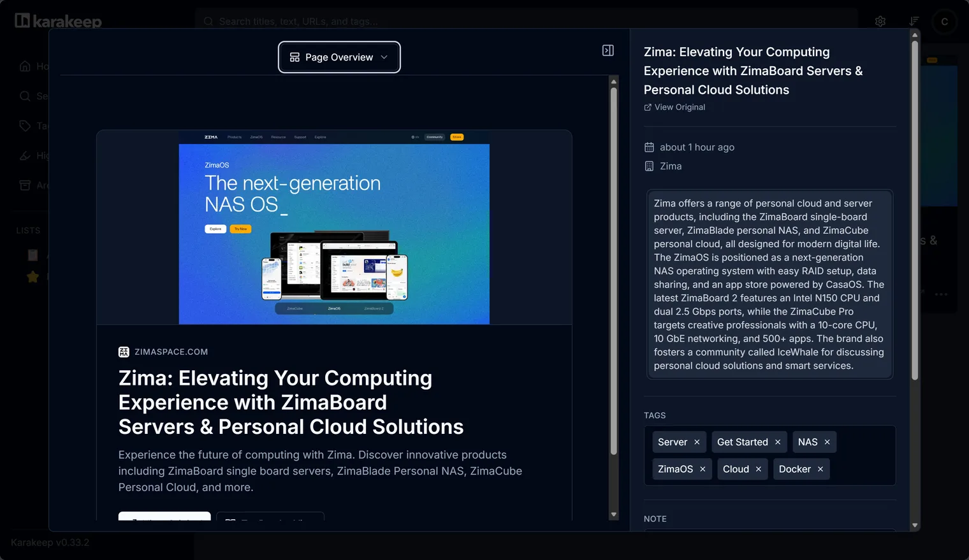Open the user avatar C menu
This screenshot has height=560, width=969.
coord(944,22)
